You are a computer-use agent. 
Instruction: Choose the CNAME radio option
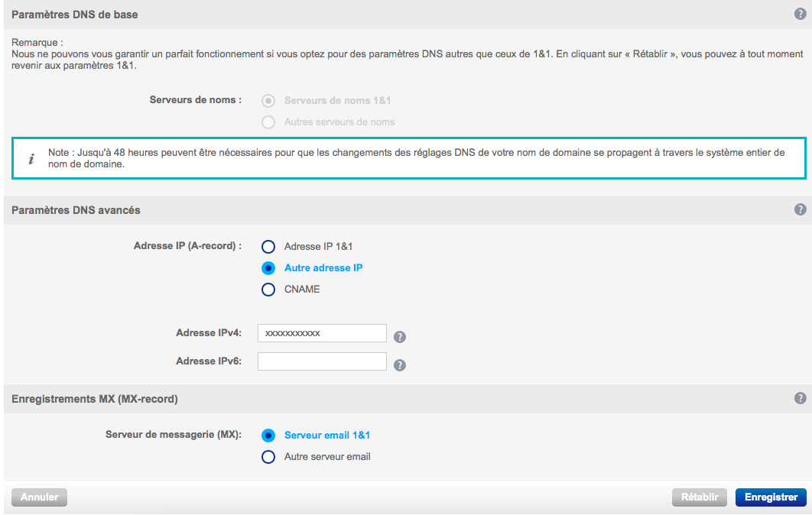(x=268, y=290)
